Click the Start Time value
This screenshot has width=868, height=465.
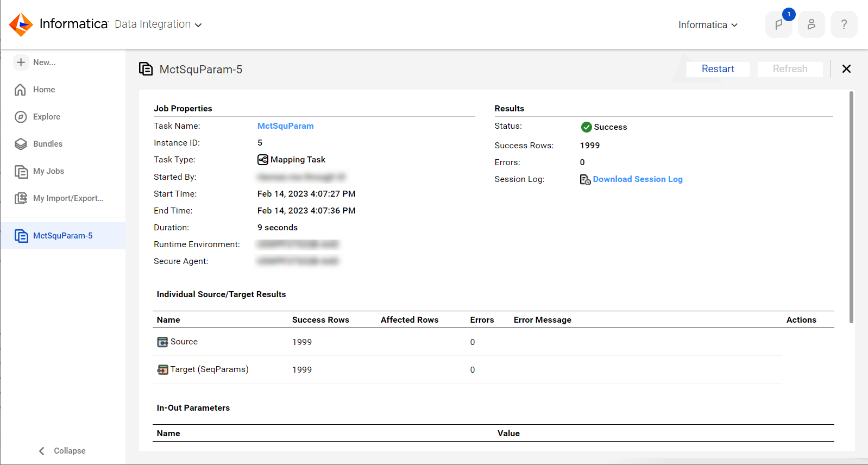[306, 194]
